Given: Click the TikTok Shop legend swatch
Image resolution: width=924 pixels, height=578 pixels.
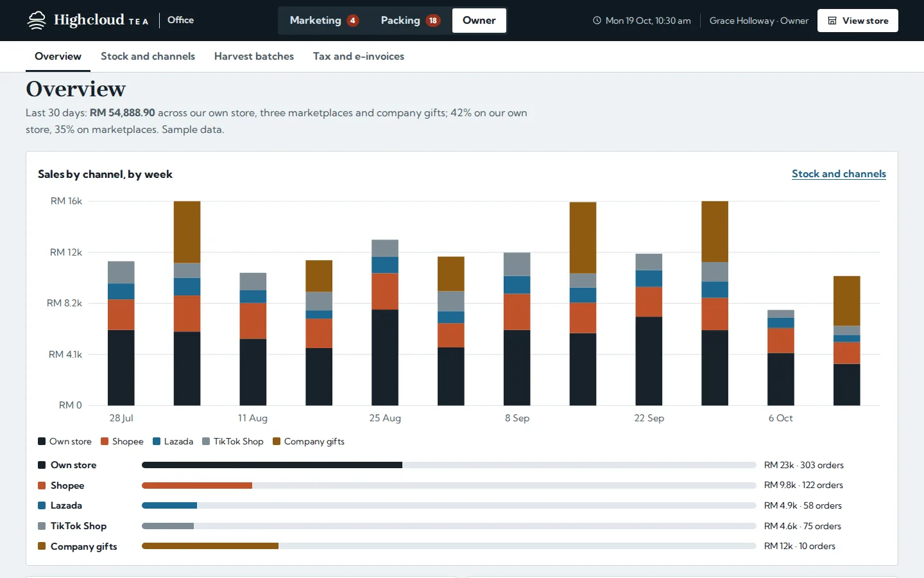Looking at the screenshot, I should click(206, 441).
